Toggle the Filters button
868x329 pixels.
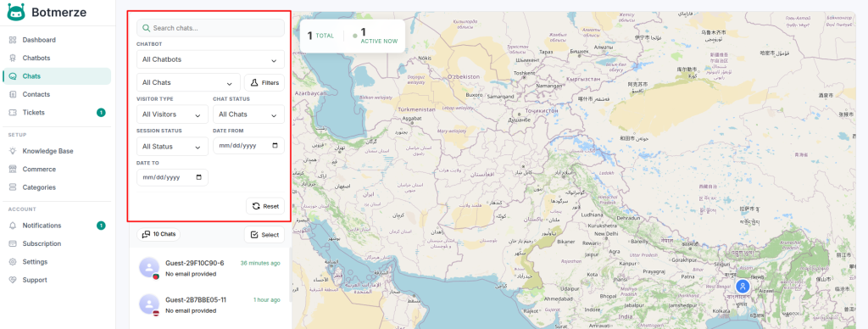click(264, 82)
